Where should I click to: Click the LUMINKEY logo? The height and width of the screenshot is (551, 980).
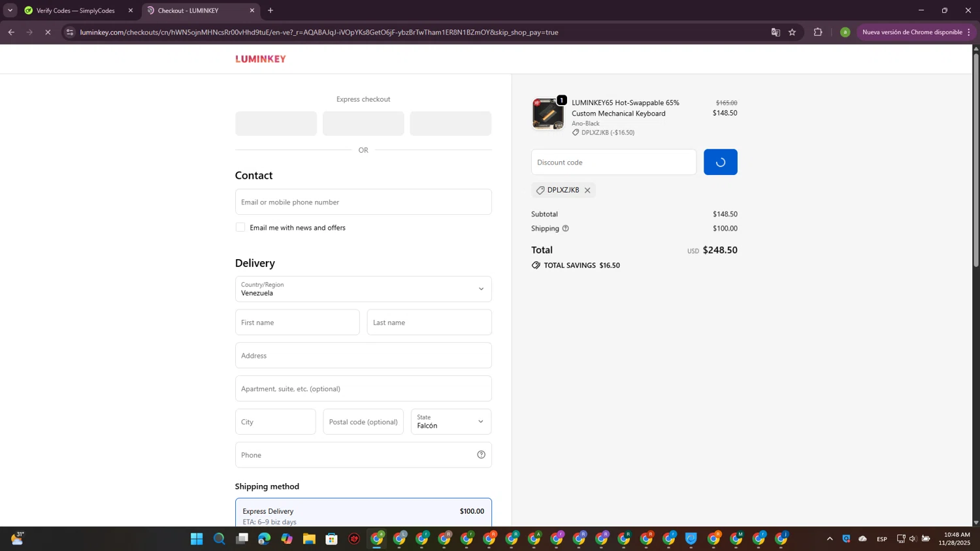(x=261, y=59)
